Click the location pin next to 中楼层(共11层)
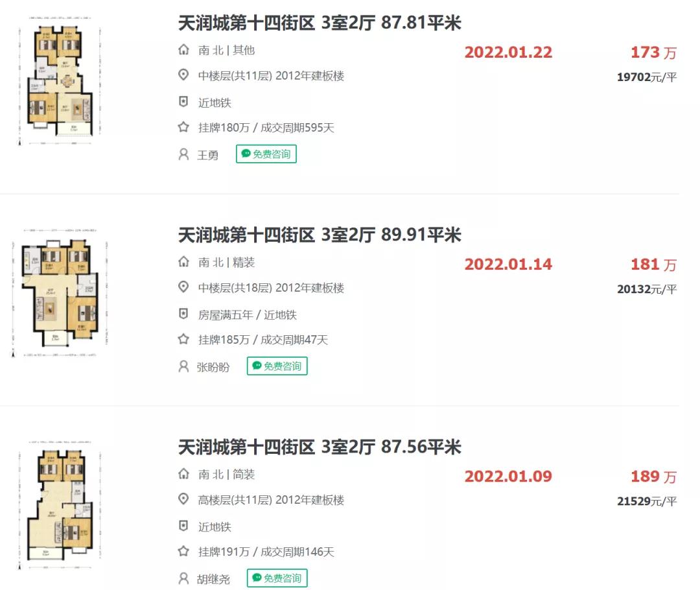 click(183, 75)
